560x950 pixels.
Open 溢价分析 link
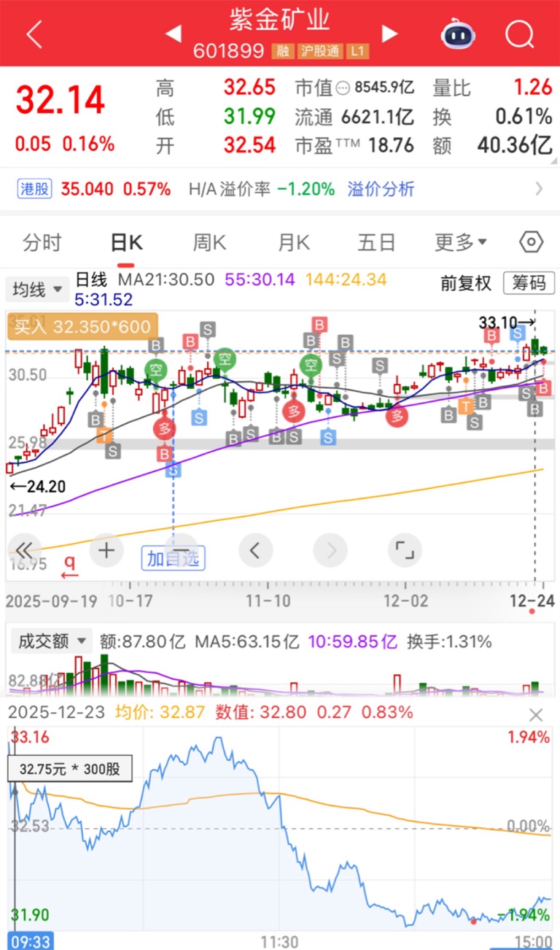point(381,189)
